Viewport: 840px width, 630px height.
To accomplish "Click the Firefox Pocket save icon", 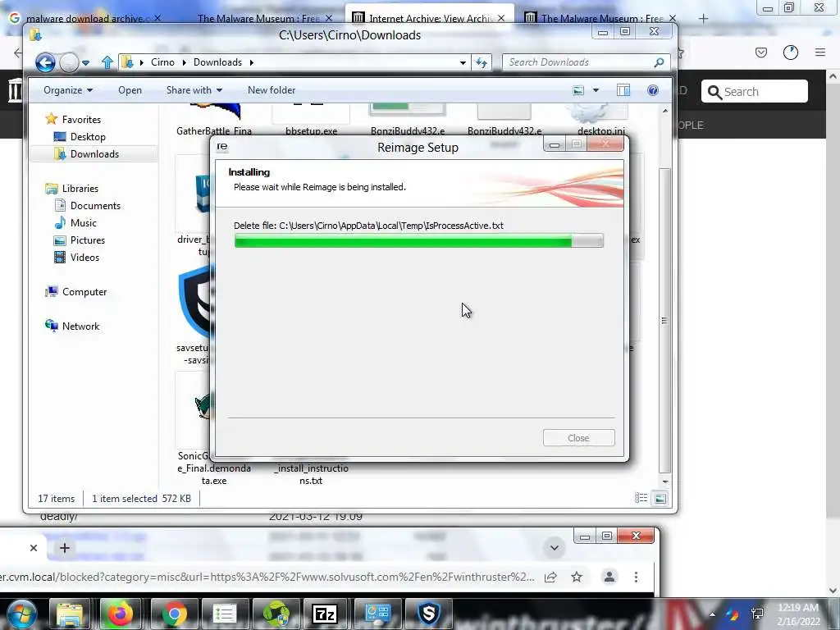I will (761, 52).
